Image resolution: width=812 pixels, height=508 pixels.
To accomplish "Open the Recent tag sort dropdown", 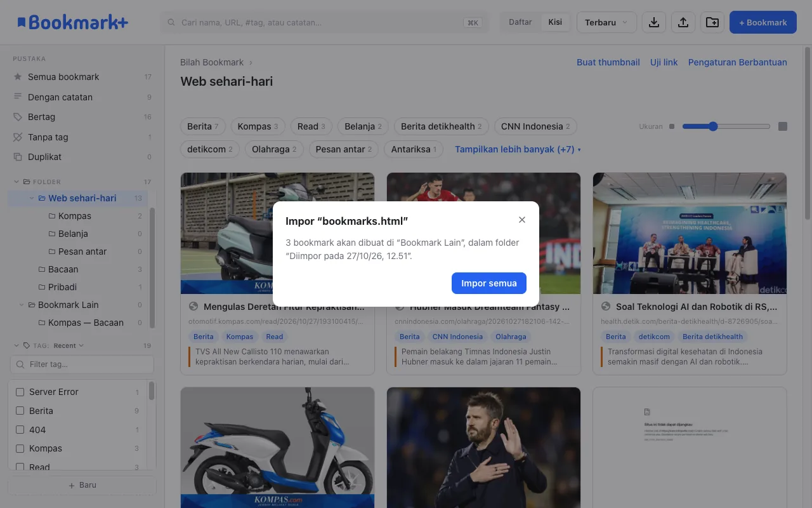I will click(x=69, y=346).
